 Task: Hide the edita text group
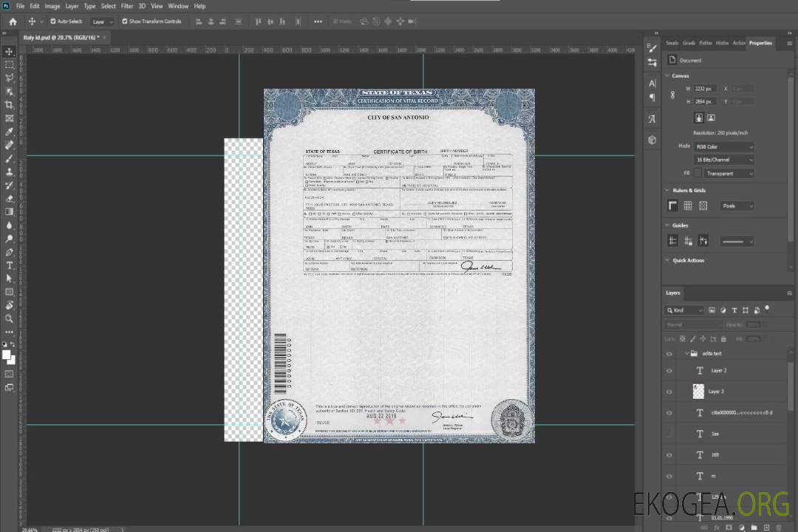669,354
